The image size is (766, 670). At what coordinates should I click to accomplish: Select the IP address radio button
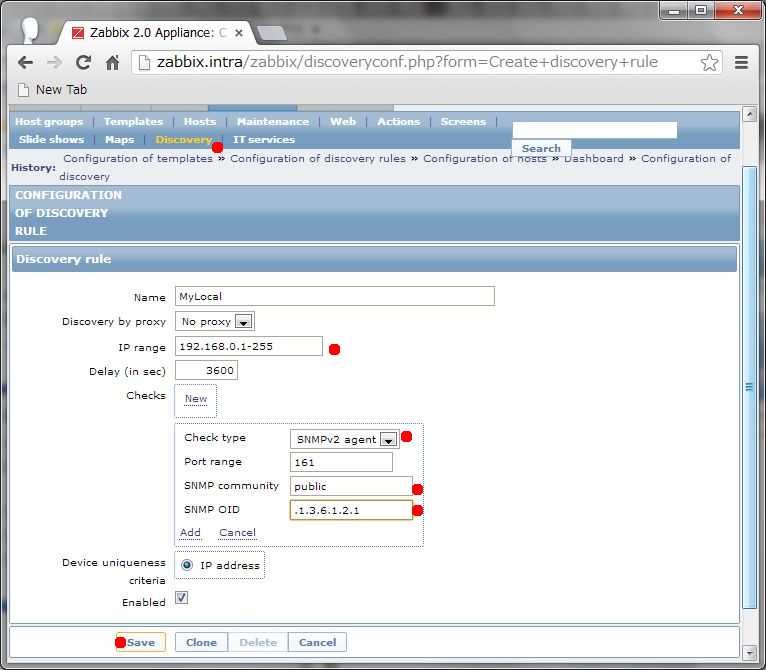pos(187,565)
